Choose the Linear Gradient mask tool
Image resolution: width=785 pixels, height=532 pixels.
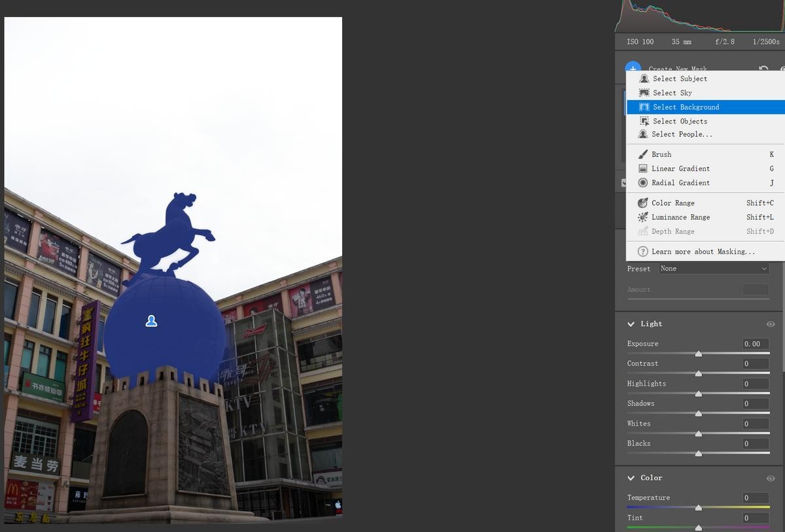pos(680,169)
